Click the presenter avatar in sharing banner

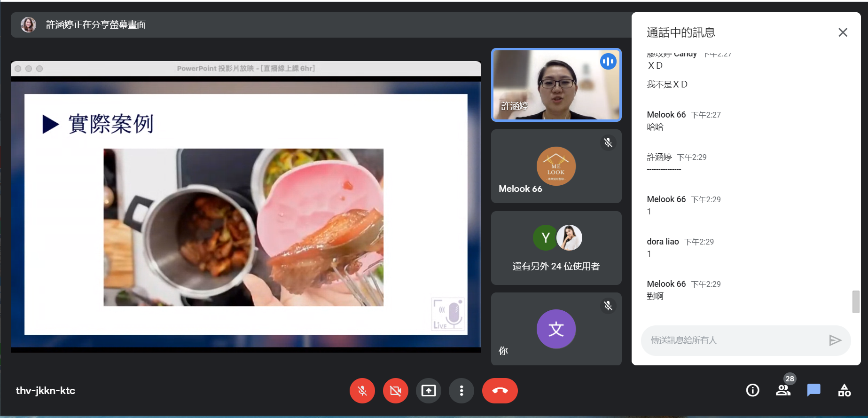point(29,25)
